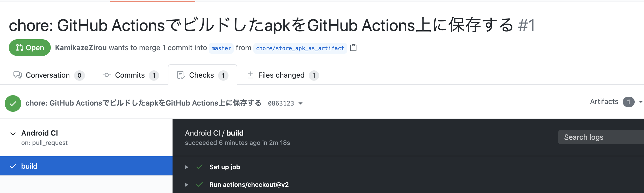Open the chore/store_apk_as_artifact branch link
This screenshot has height=193, width=644.
pyautogui.click(x=300, y=48)
